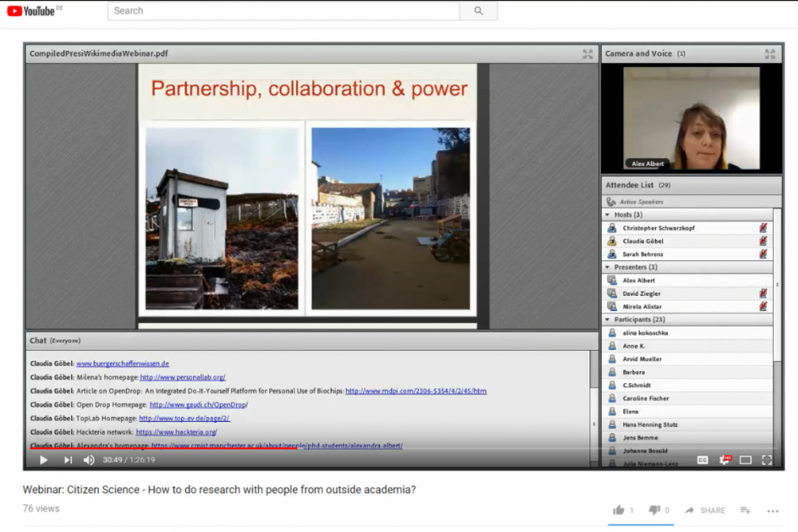Click the 76 views text
The height and width of the screenshot is (532, 798).
[x=41, y=509]
